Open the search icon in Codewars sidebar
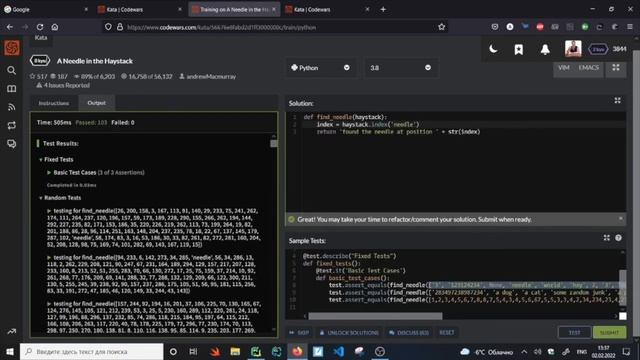This screenshot has height=360, width=640. pos(12,71)
